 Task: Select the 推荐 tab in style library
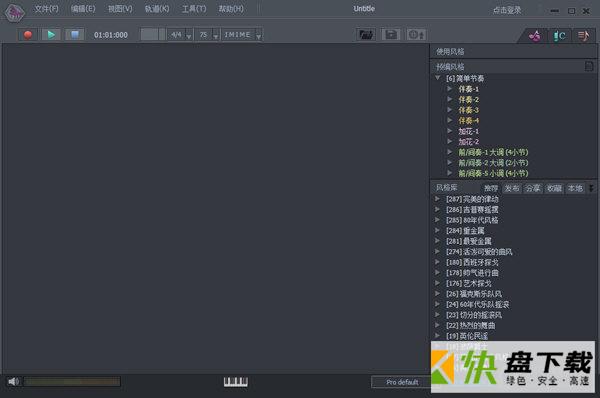(491, 188)
